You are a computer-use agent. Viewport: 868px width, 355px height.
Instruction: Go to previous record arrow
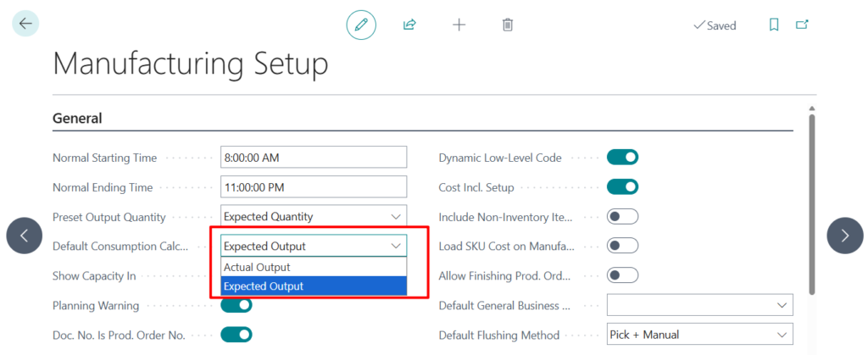click(24, 236)
